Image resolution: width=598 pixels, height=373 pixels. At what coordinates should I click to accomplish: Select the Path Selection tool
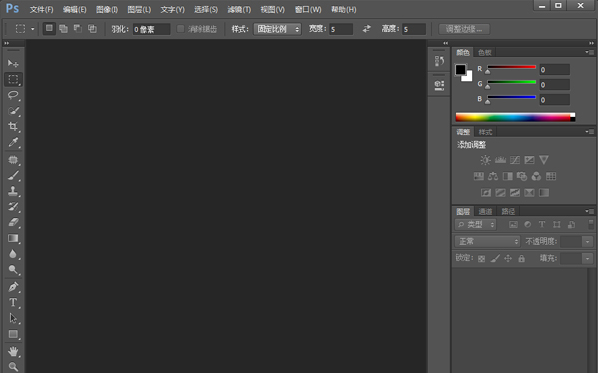click(x=13, y=318)
